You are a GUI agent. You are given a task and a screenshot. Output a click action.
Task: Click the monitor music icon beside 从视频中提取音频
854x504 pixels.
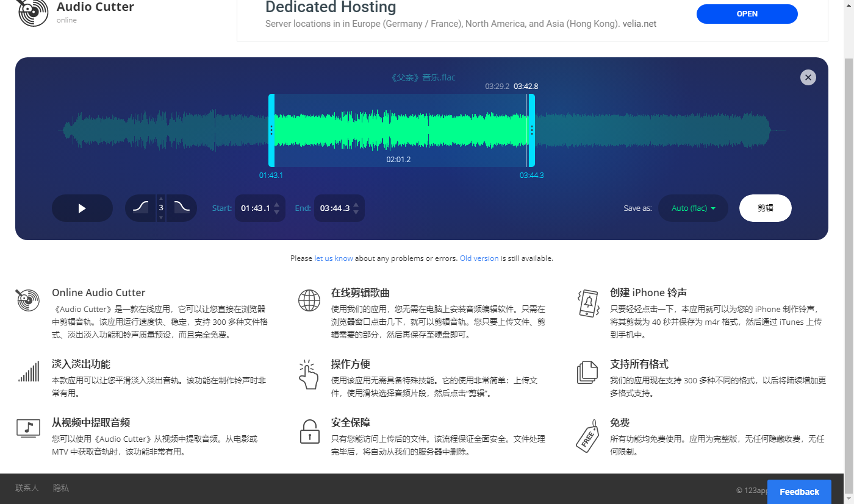click(28, 428)
